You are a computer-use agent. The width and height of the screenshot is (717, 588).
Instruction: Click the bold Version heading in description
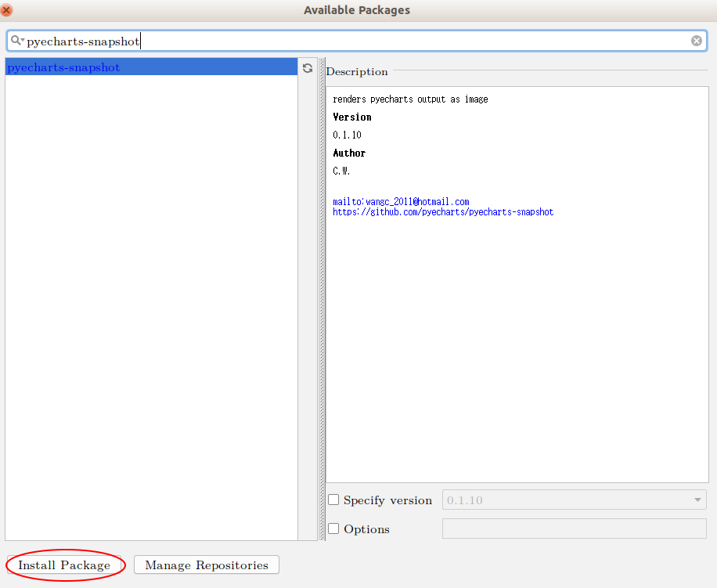click(352, 117)
